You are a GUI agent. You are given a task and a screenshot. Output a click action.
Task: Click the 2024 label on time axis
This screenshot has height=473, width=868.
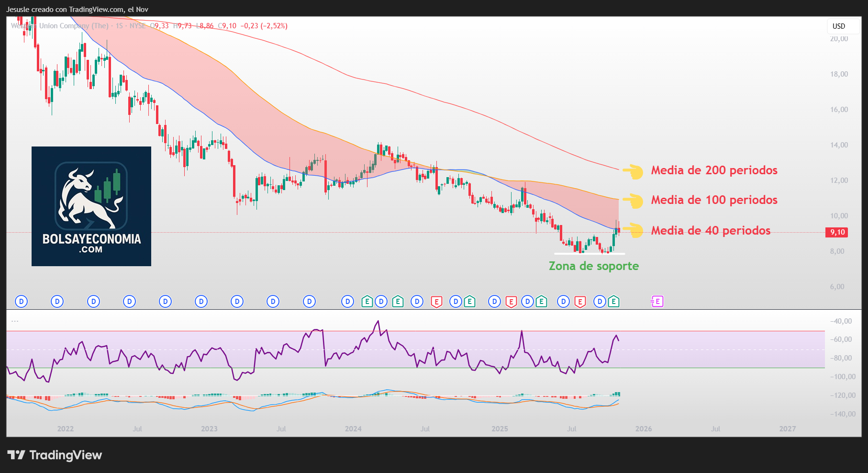[x=353, y=429]
